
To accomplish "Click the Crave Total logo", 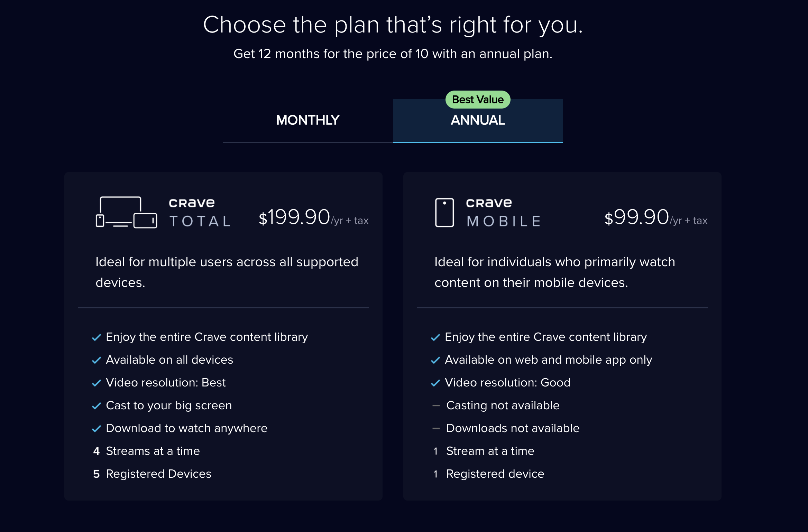I will point(200,213).
